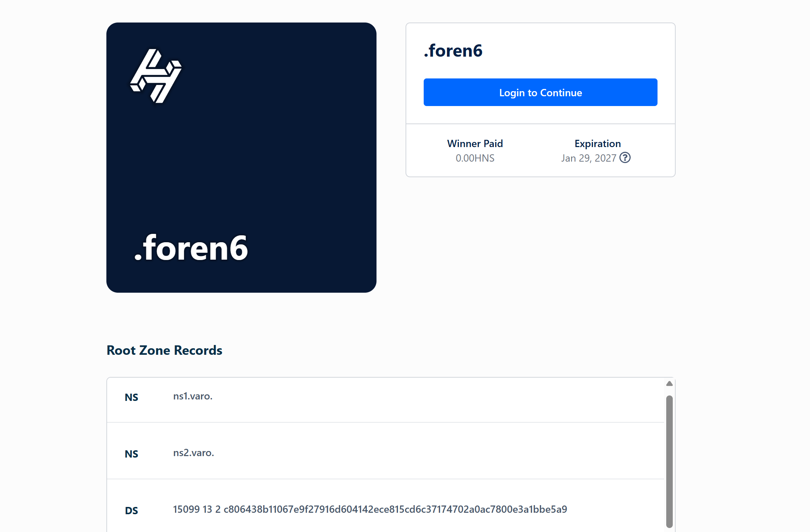Select the ns1.varo. nameserver record

[x=193, y=396]
